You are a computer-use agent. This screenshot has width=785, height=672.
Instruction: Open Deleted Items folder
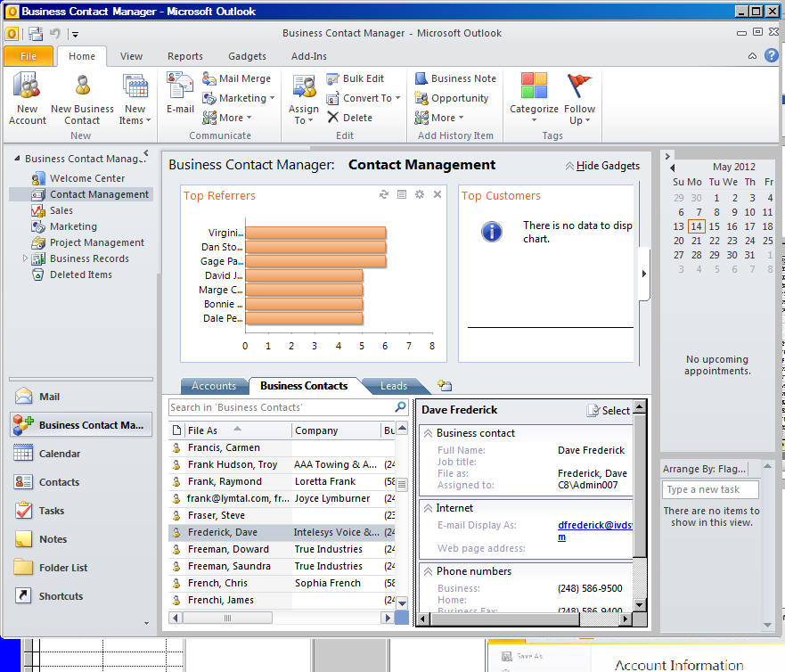[80, 275]
